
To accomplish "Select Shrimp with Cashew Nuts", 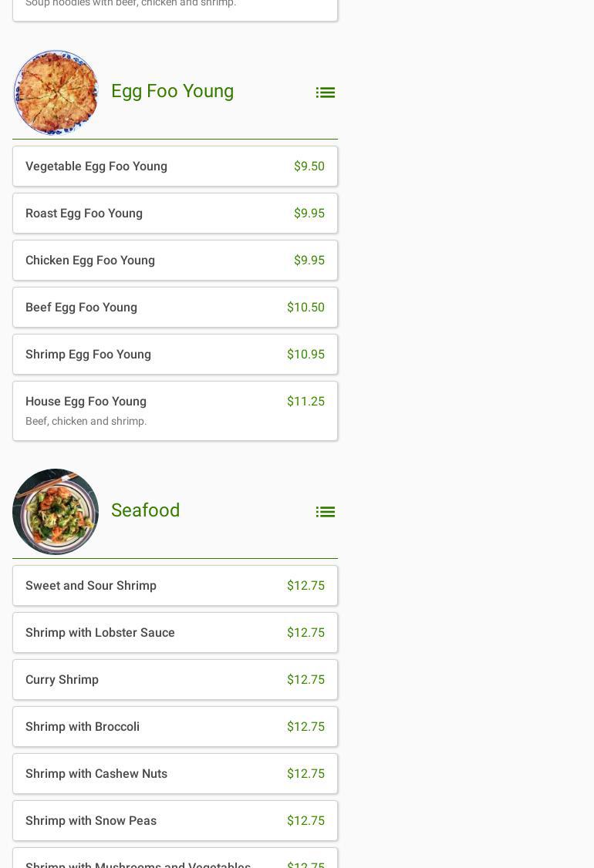I will tap(174, 774).
